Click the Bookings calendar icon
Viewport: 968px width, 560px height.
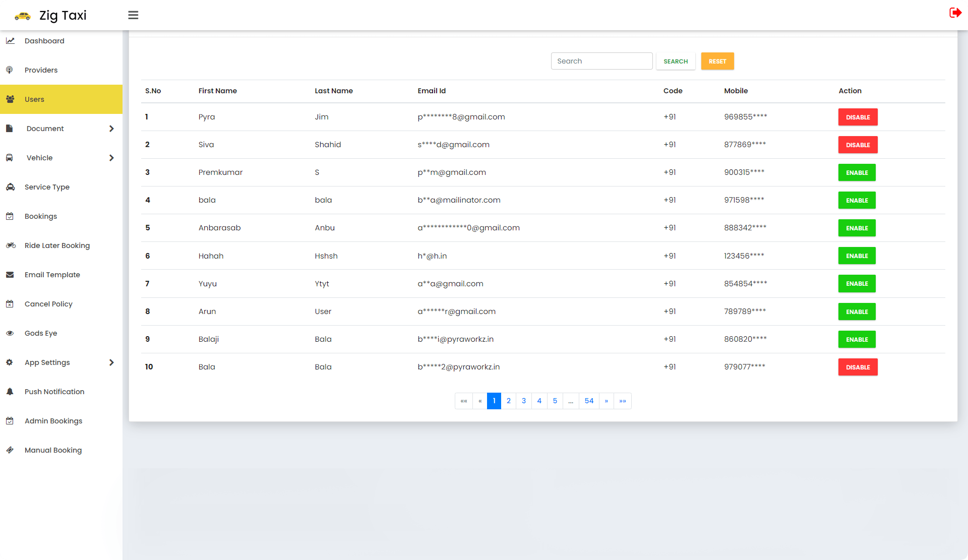10,216
